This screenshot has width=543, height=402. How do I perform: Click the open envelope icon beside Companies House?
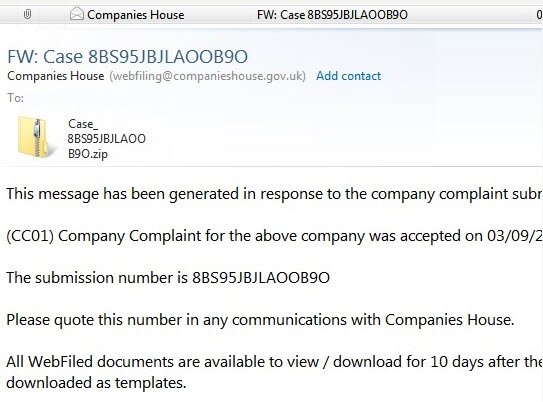click(77, 14)
